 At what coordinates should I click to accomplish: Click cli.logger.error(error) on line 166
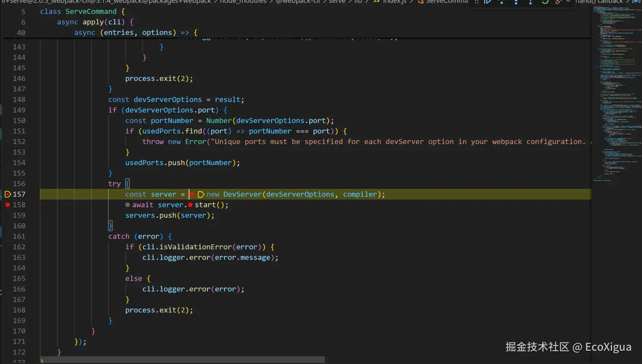pyautogui.click(x=193, y=289)
